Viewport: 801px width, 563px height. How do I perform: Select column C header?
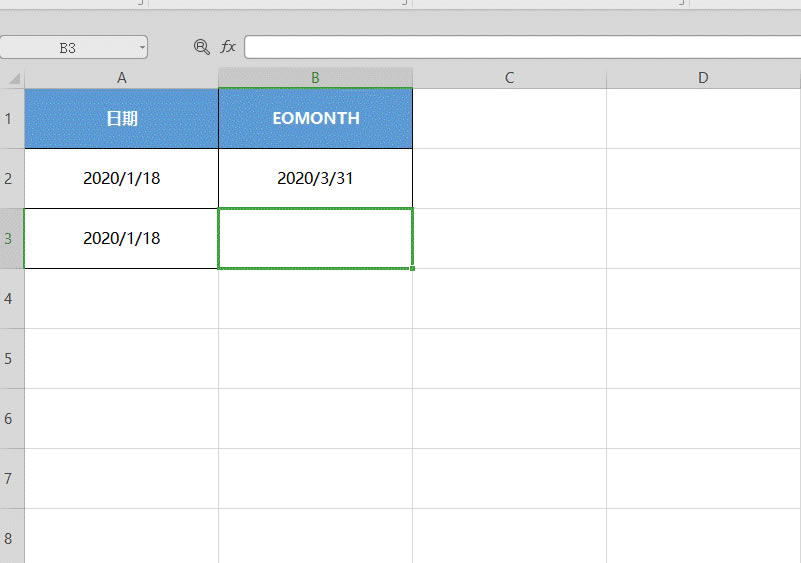coord(509,78)
